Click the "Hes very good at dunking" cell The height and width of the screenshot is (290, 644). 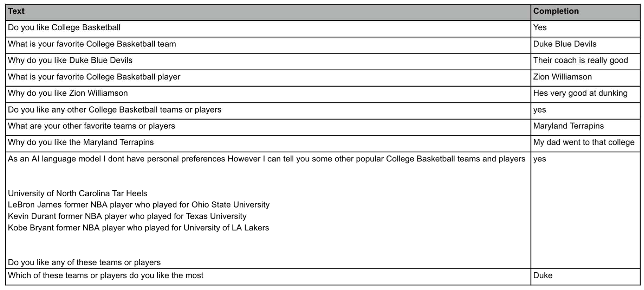pos(580,93)
